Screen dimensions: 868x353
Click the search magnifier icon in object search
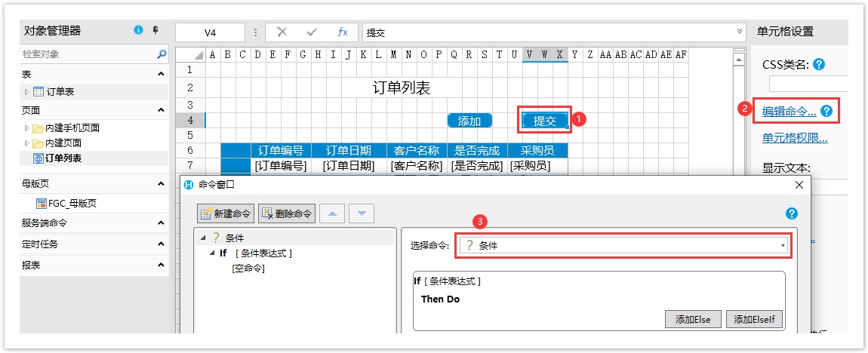(162, 54)
